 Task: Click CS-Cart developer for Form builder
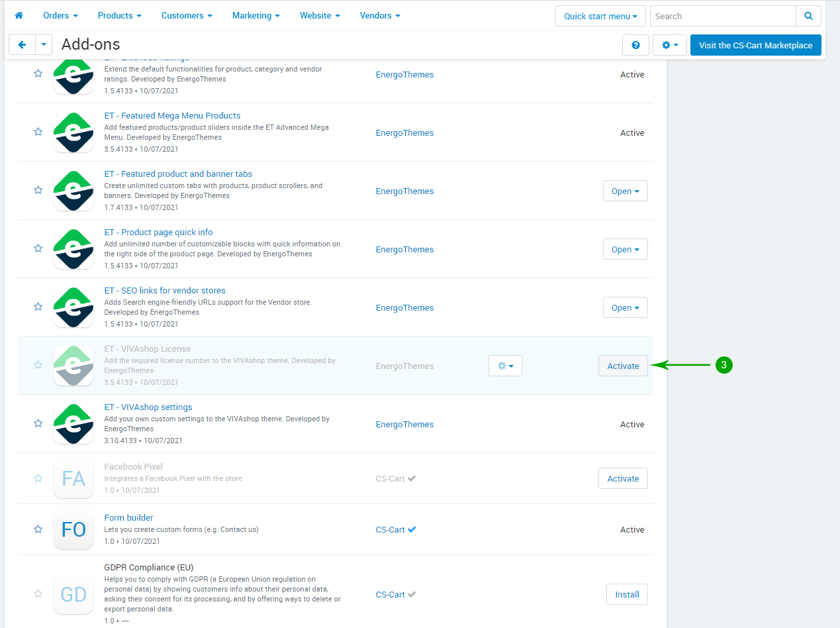(391, 529)
